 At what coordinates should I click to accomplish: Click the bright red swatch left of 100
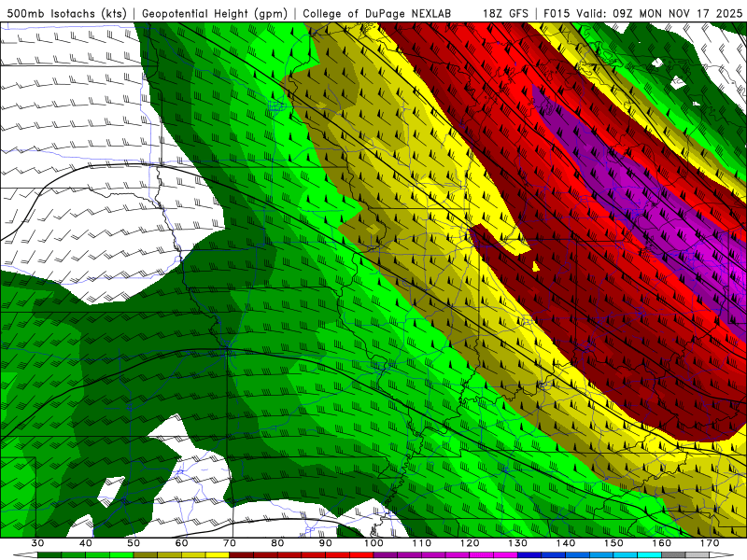pyautogui.click(x=361, y=555)
